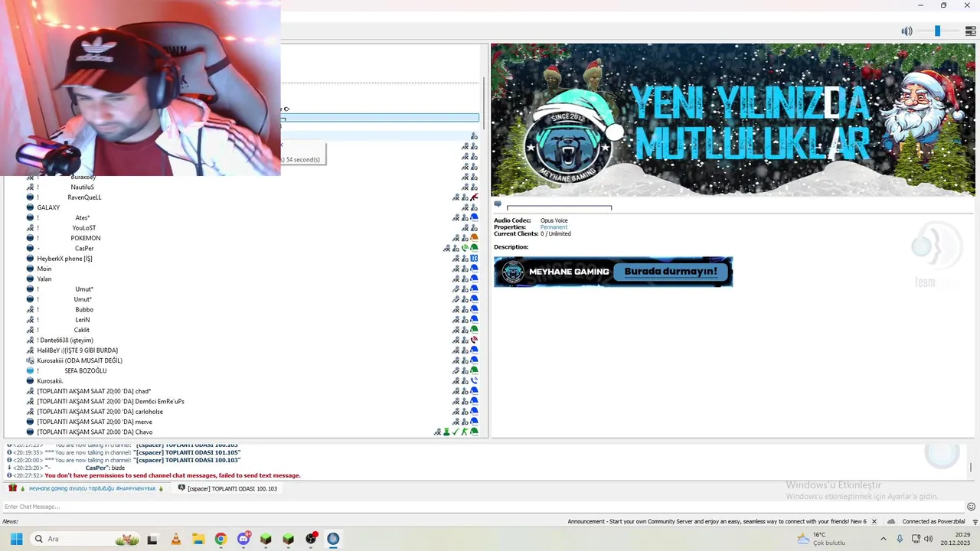Click the myTeamSpeak cloud status icon
This screenshot has width=980, height=551.
tap(891, 522)
